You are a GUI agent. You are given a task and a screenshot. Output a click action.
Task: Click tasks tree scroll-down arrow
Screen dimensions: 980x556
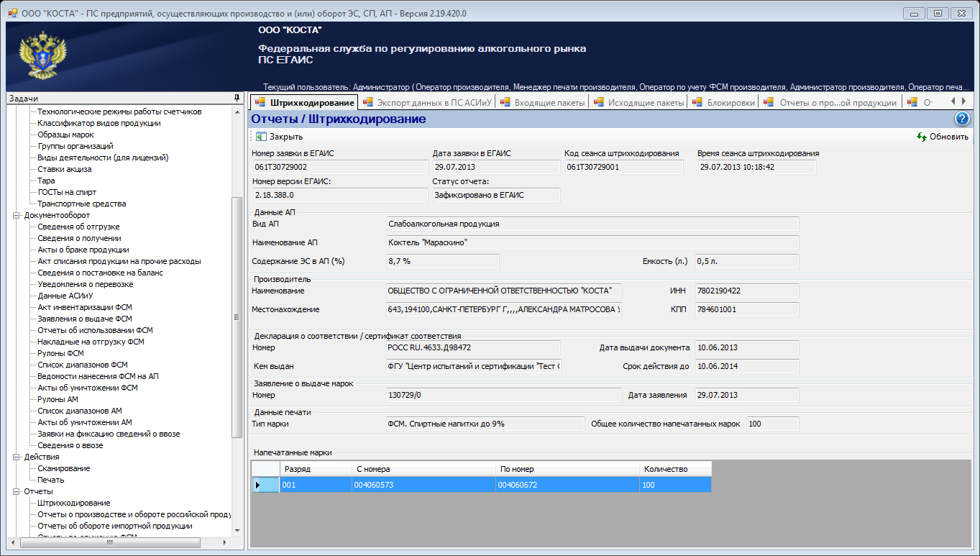point(238,531)
